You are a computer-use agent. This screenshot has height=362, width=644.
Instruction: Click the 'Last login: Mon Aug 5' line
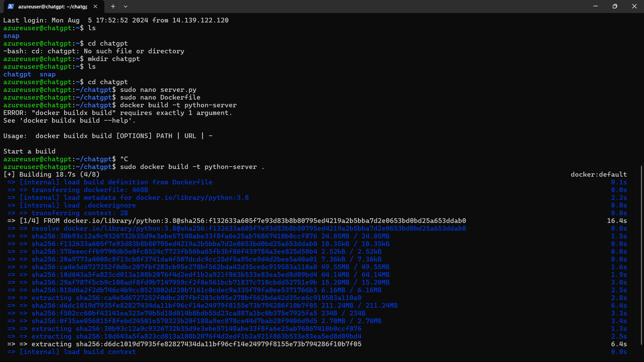tap(116, 20)
